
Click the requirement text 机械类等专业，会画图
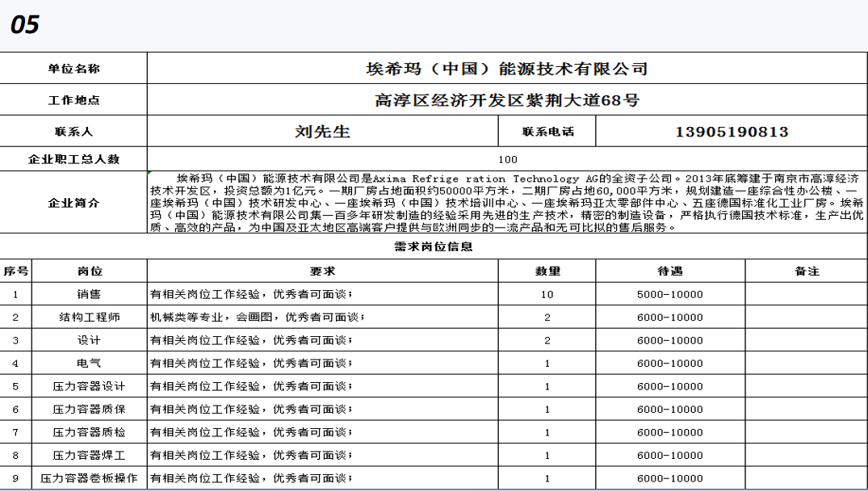257,317
